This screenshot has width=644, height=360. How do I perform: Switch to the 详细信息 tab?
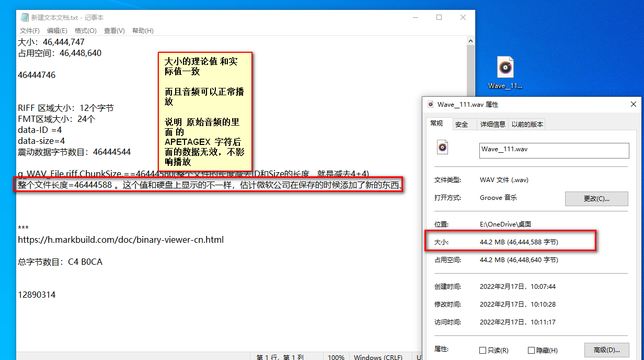pyautogui.click(x=494, y=124)
